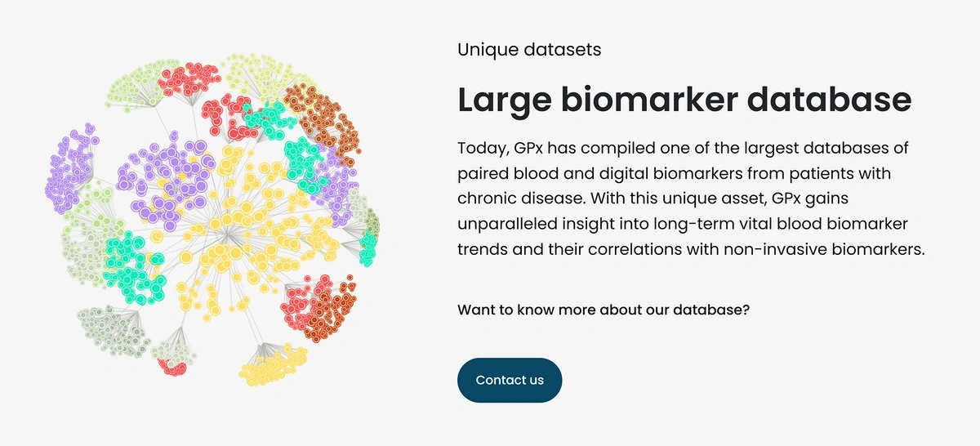This screenshot has height=446, width=980.
Task: Click the small red cluster beside bottom grey nodes
Action: tap(173, 367)
